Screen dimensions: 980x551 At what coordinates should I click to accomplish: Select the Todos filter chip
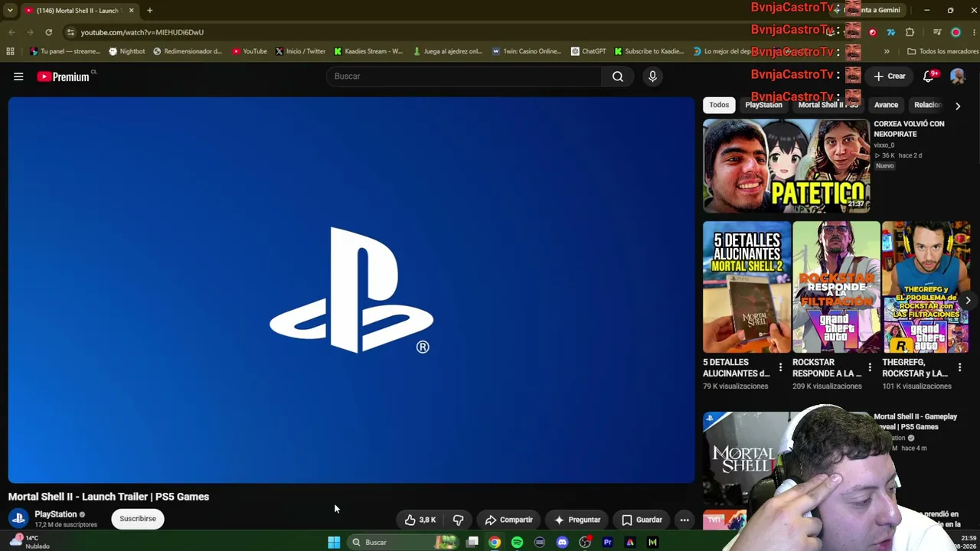click(719, 105)
